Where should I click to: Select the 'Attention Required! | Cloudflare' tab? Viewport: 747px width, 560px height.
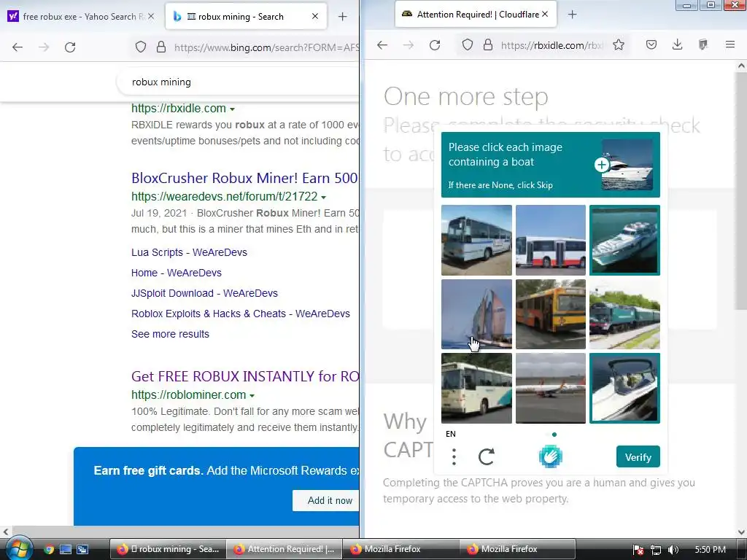[x=474, y=15]
